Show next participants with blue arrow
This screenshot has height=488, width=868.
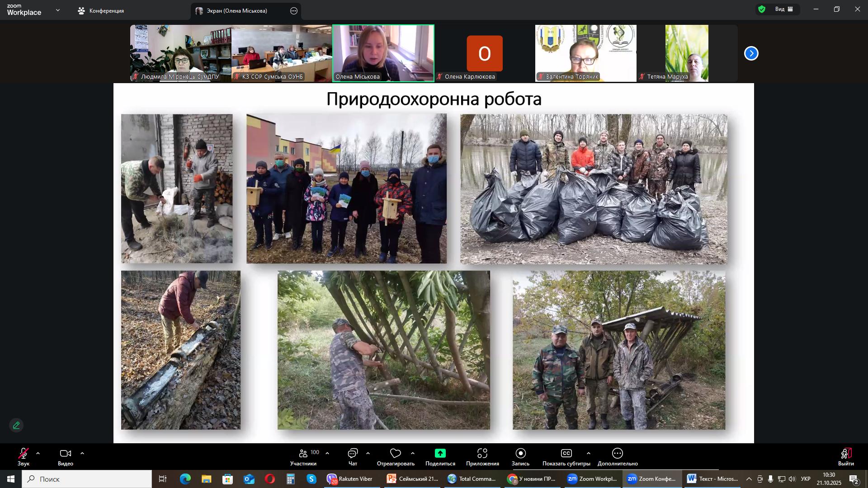(x=751, y=54)
